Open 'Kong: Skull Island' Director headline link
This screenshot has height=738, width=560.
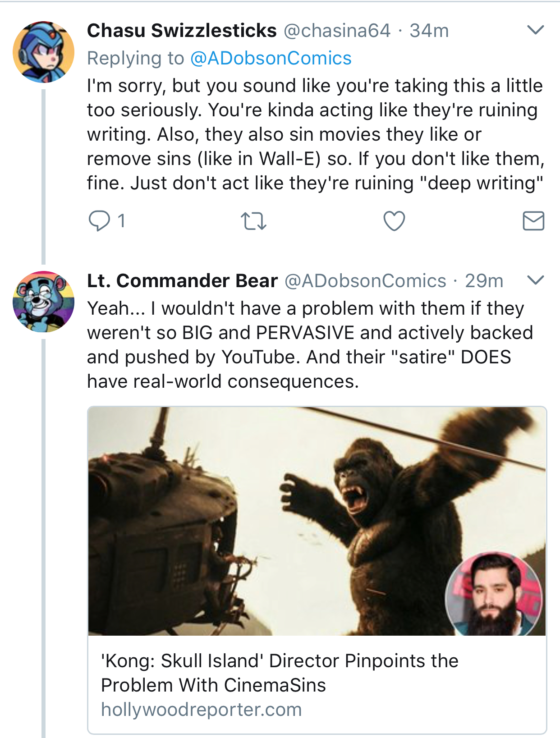tap(280, 673)
